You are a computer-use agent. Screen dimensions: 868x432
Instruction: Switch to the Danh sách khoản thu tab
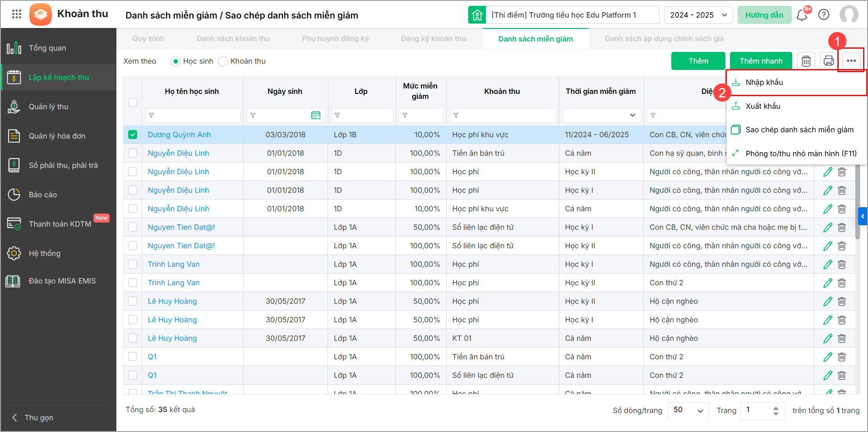(x=233, y=39)
